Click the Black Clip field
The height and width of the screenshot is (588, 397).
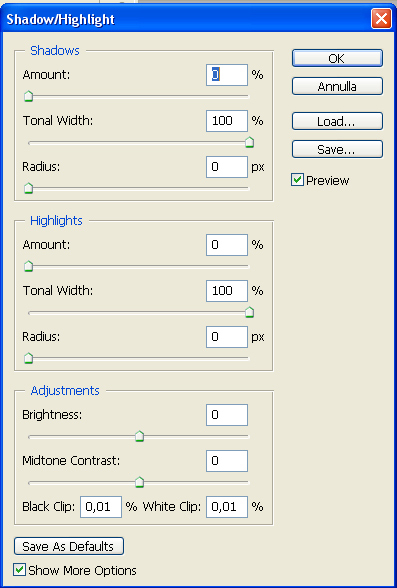coord(101,507)
